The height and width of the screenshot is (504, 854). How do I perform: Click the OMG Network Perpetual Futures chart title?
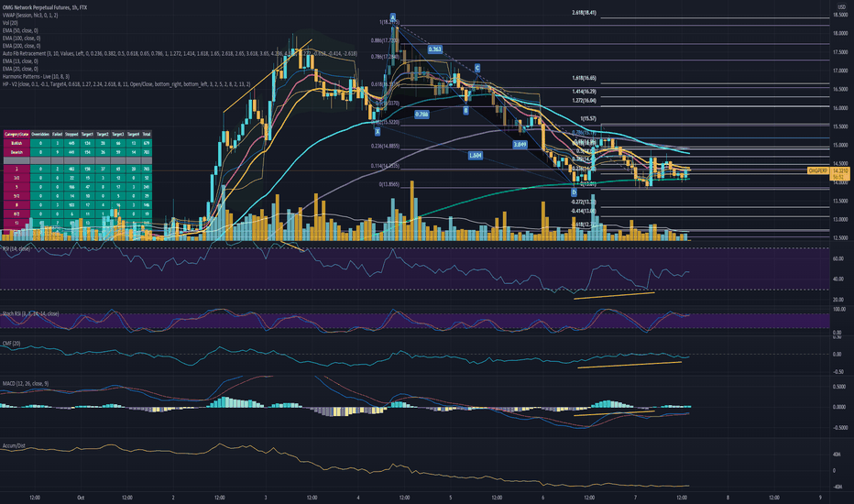coord(45,7)
